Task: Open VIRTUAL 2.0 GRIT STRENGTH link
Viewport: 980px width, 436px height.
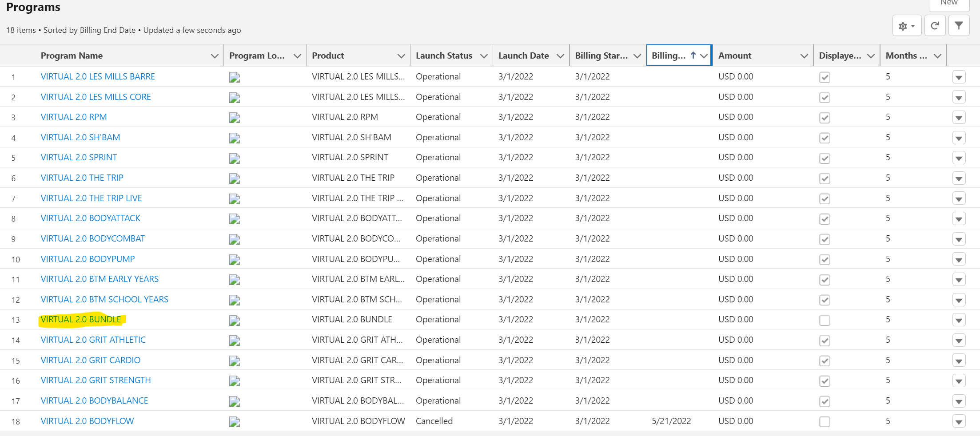Action: pos(96,380)
